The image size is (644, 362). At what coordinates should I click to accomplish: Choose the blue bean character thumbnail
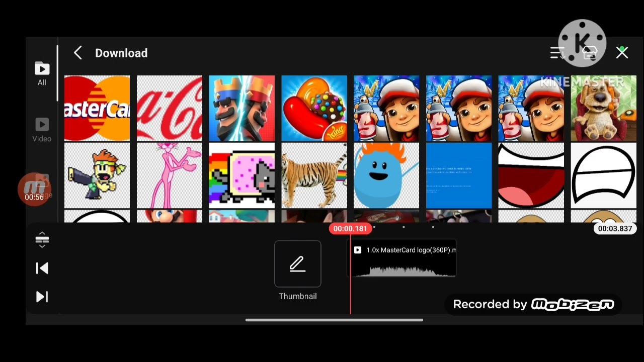click(x=386, y=175)
